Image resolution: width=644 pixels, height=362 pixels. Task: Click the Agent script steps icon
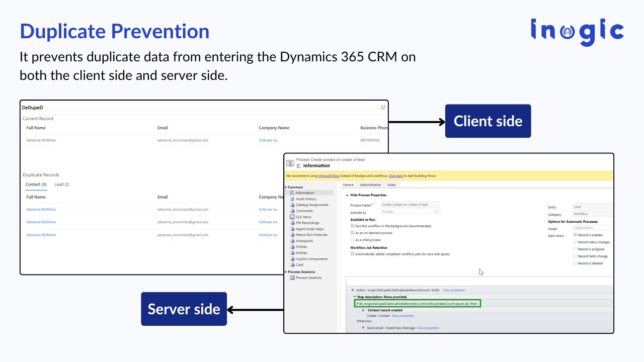click(x=292, y=229)
